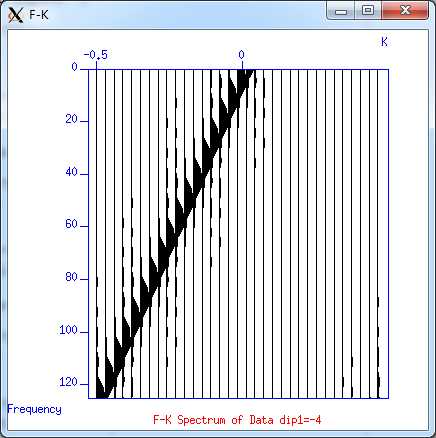Click the Frequency axis label
Image resolution: width=436 pixels, height=438 pixels.
34,409
